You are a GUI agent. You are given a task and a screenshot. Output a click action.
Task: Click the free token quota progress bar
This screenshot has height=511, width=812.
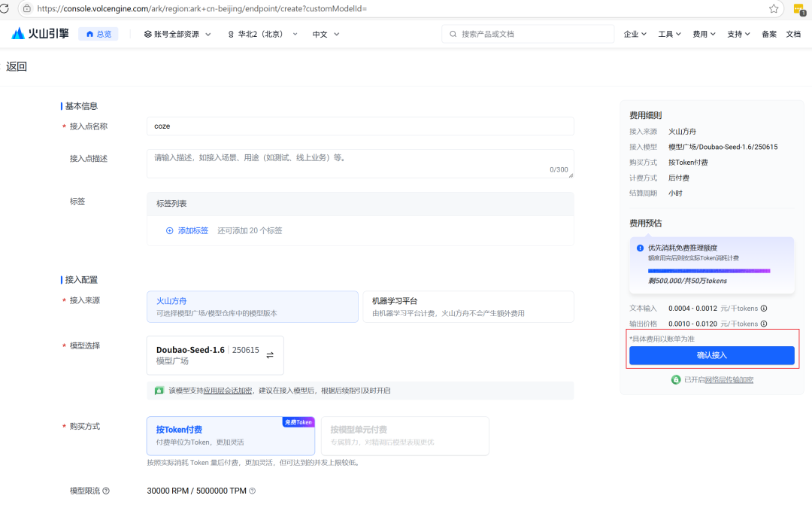(709, 271)
